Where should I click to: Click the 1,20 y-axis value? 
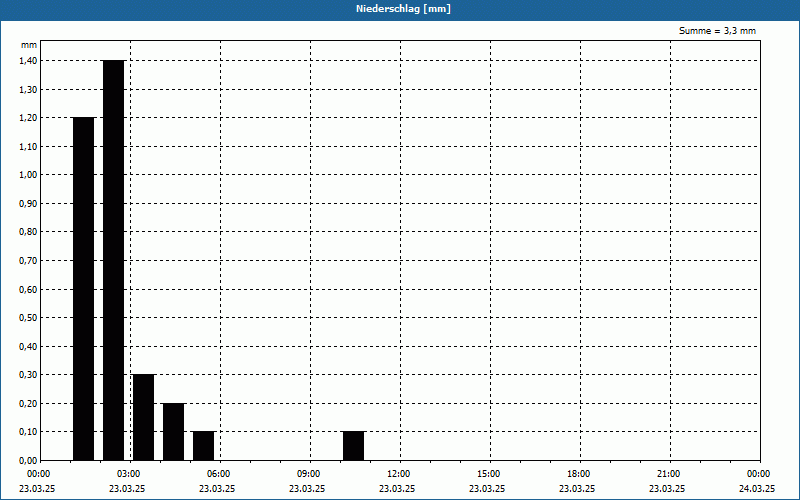[x=28, y=118]
